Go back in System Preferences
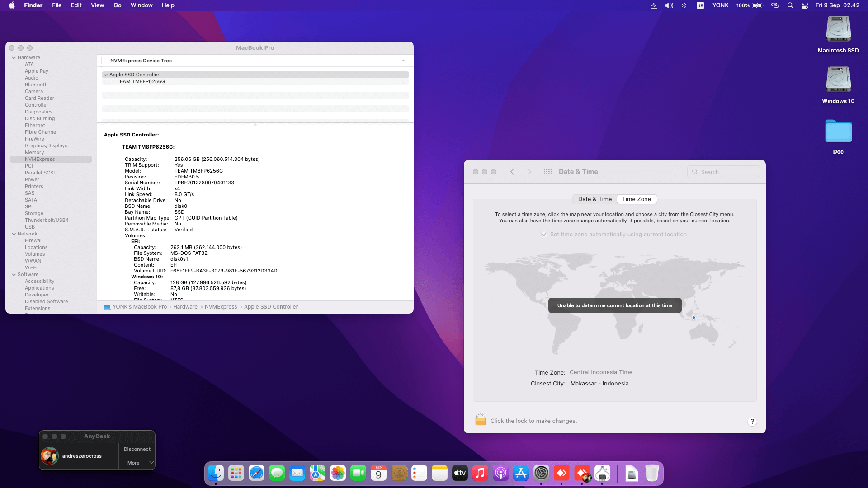This screenshot has height=488, width=868. (512, 172)
